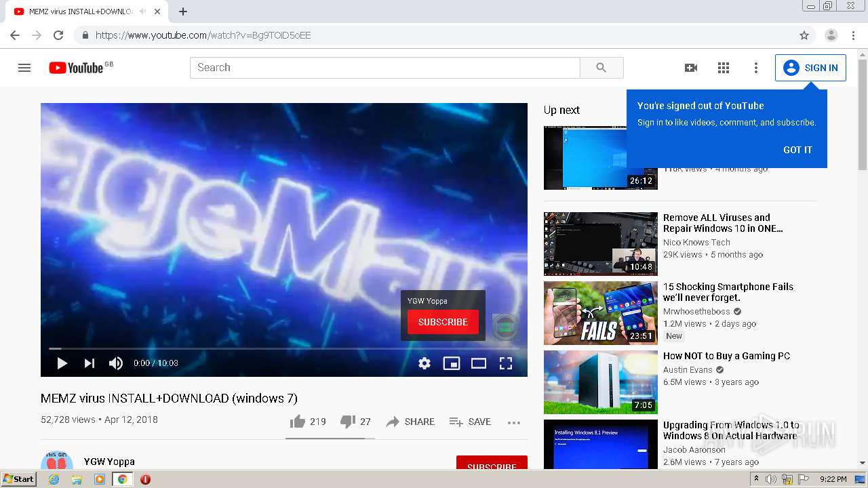This screenshot has height=488, width=868.
Task: Open the player settings gear
Action: [x=425, y=363]
